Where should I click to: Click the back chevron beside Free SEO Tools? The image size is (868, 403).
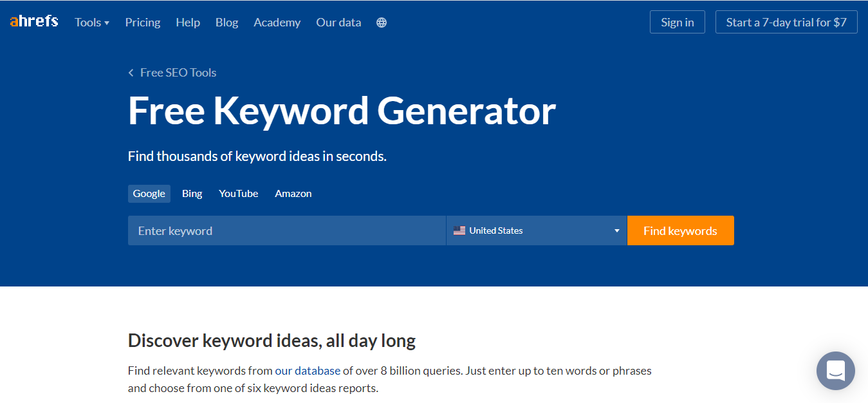pyautogui.click(x=131, y=73)
